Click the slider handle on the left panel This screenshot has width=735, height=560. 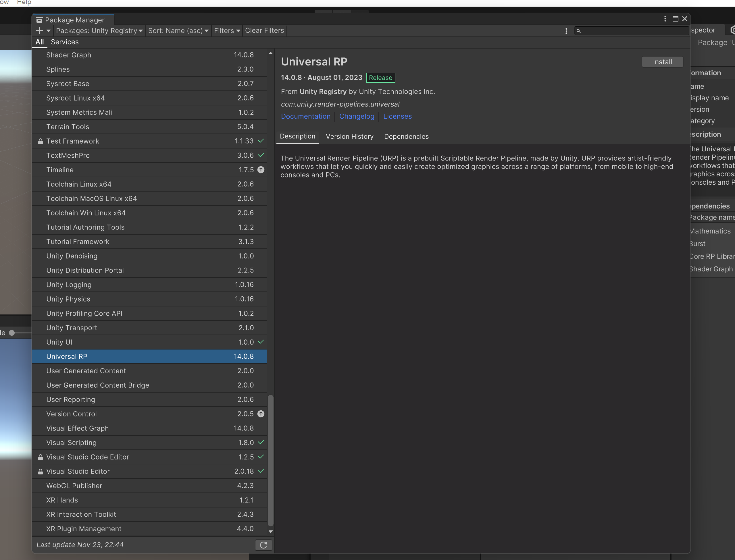(12, 333)
